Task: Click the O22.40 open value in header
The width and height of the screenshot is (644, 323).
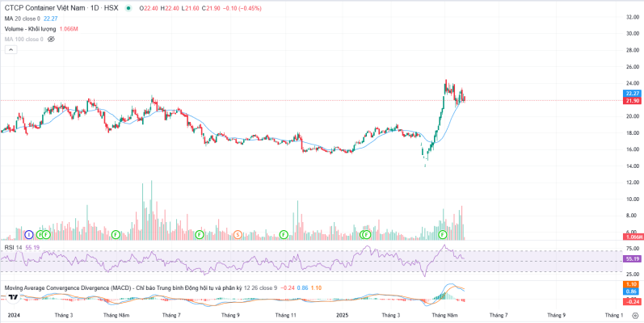Action: tap(148, 9)
